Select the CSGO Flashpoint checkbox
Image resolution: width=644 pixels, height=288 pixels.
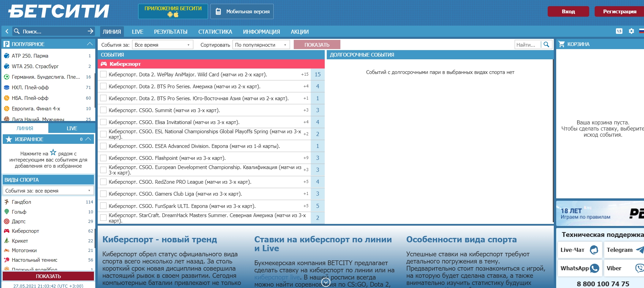(x=103, y=158)
